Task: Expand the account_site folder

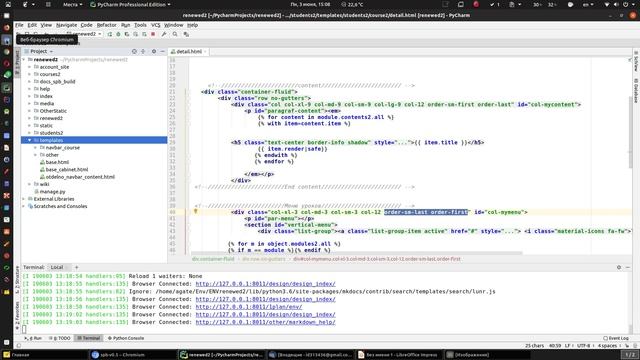Action: click(x=30, y=67)
